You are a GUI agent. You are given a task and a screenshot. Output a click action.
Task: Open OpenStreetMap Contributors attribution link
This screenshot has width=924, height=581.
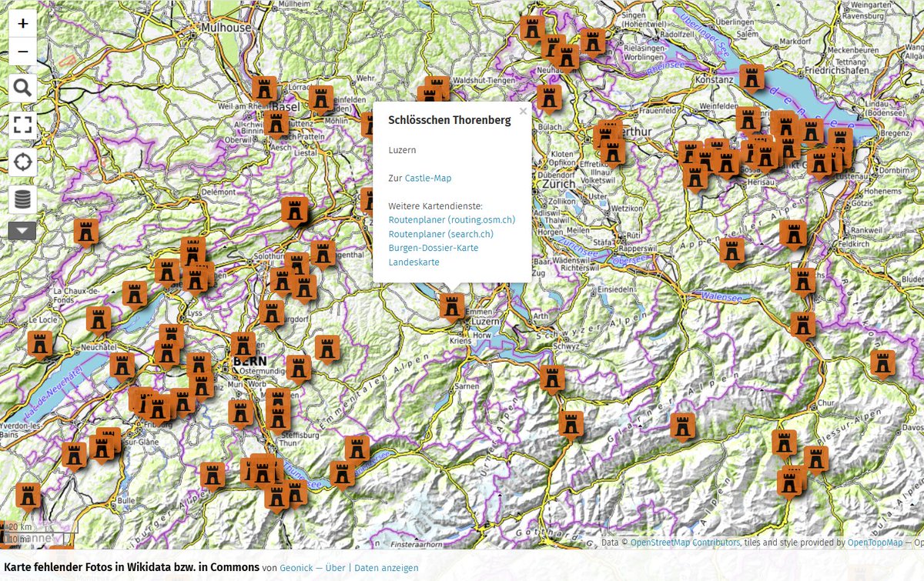(685, 543)
